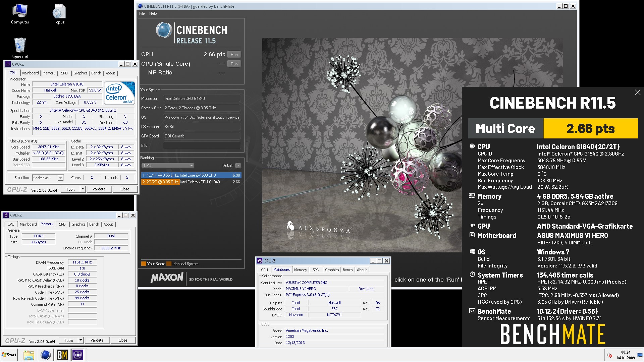The image size is (644, 362).
Task: Close the BenchMate result overlay with X
Action: [x=638, y=92]
